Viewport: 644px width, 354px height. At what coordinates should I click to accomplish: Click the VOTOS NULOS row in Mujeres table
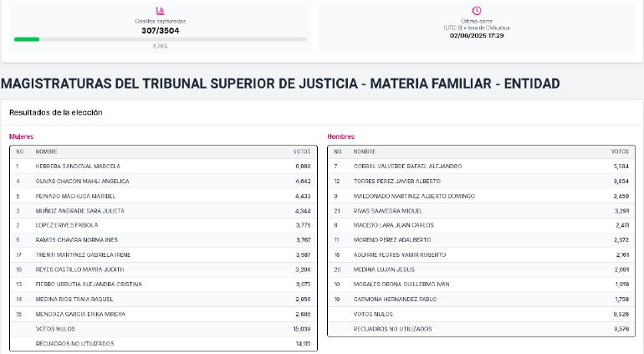[163, 329]
